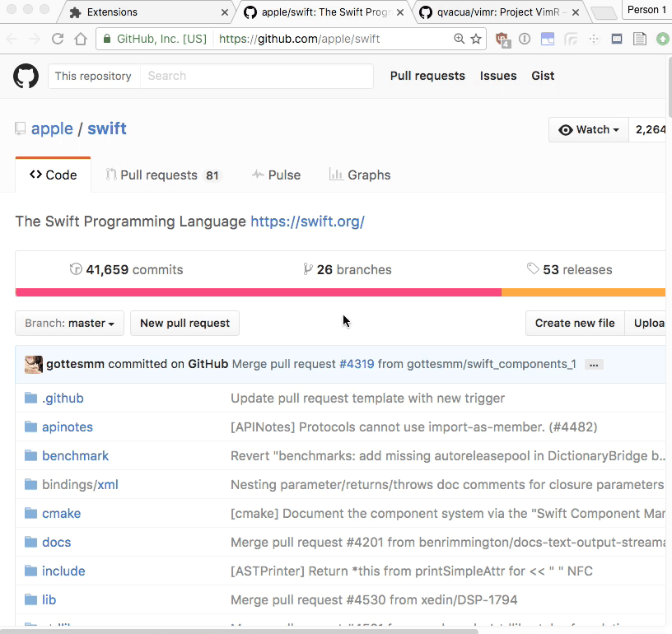The width and height of the screenshot is (672, 634).
Task: Bookmark the page with the star icon
Action: [476, 39]
